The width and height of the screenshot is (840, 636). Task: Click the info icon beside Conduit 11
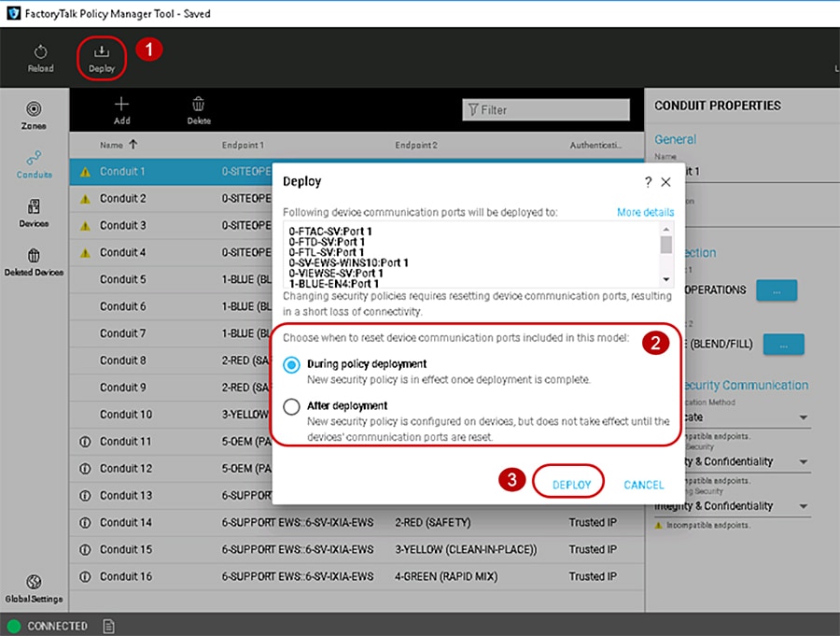(x=85, y=442)
